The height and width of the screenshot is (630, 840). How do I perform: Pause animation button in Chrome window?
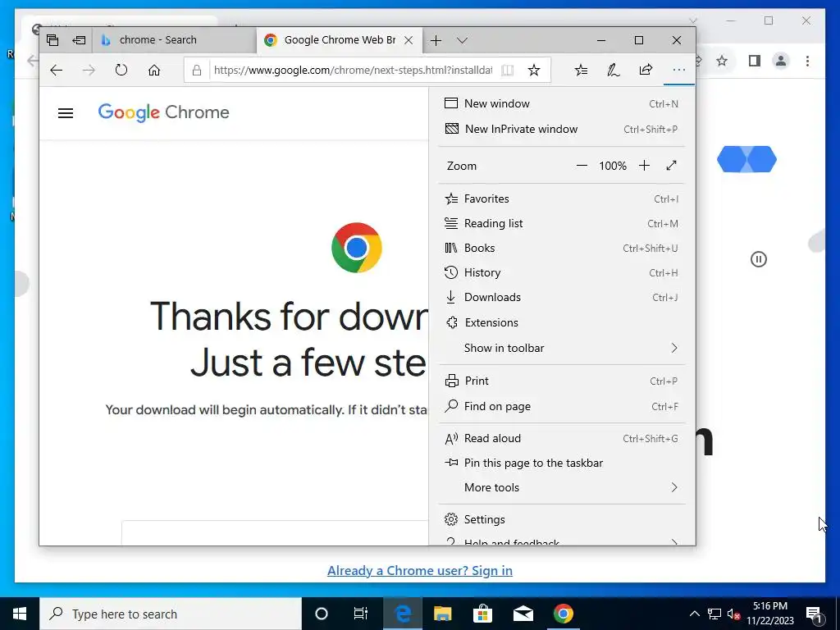[758, 259]
